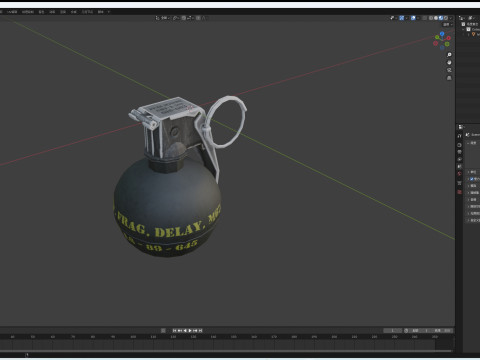
Task: Jump to the last frame in timeline
Action: click(200, 331)
